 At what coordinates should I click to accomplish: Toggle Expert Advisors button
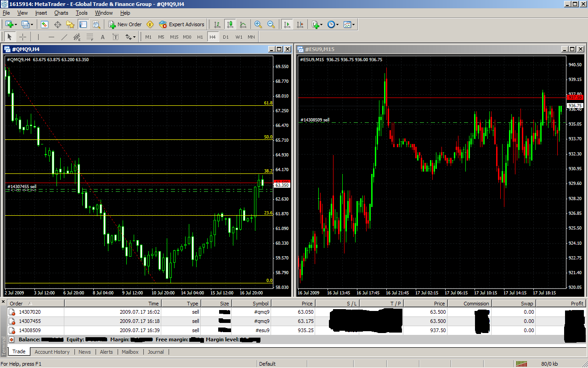click(x=182, y=24)
